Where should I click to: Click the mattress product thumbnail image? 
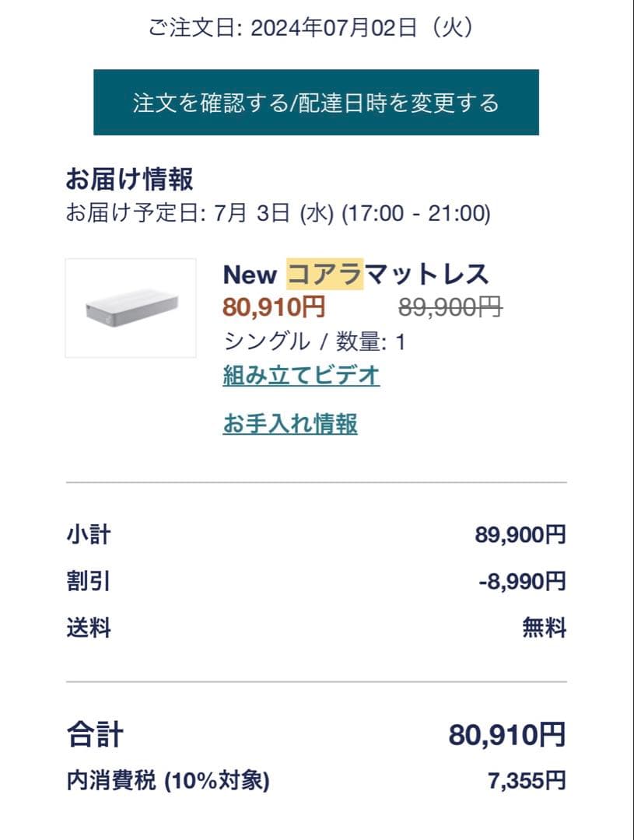[131, 308]
